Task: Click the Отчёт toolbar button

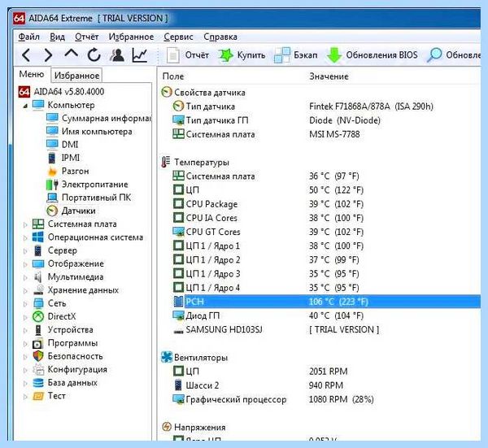Action: [188, 55]
